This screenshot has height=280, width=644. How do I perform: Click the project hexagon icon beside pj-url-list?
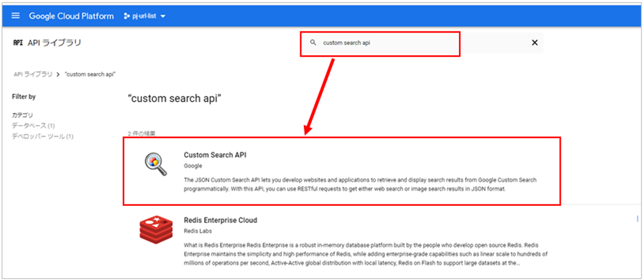click(x=127, y=16)
